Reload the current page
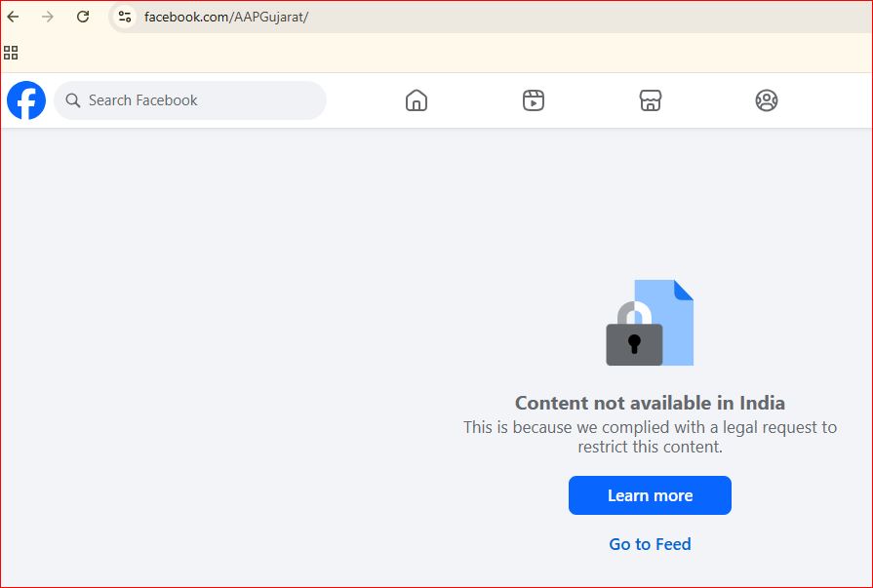873x588 pixels. click(x=83, y=17)
